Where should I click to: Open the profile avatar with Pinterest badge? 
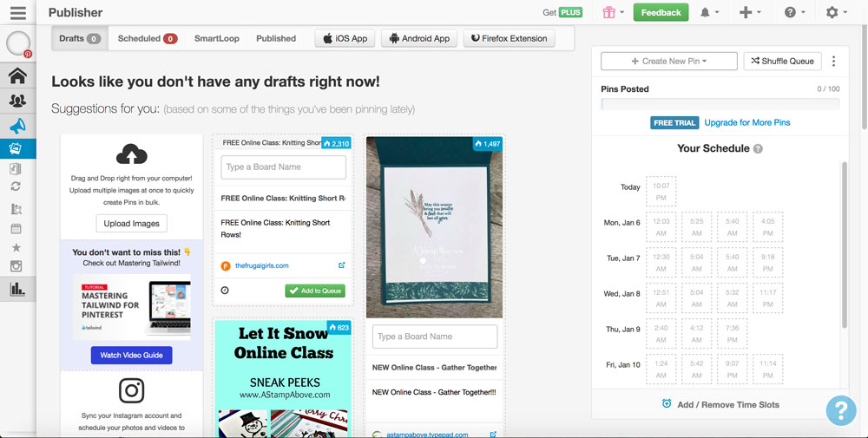point(18,43)
